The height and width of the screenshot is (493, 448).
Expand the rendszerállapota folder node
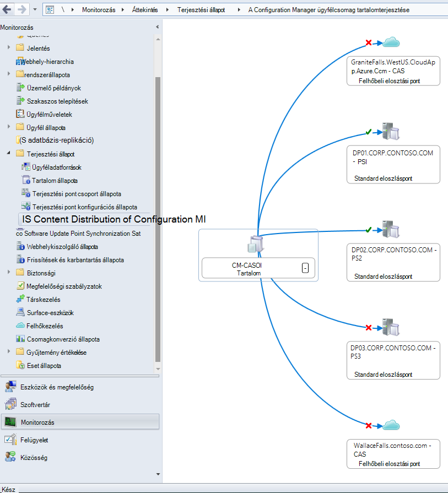[9, 74]
